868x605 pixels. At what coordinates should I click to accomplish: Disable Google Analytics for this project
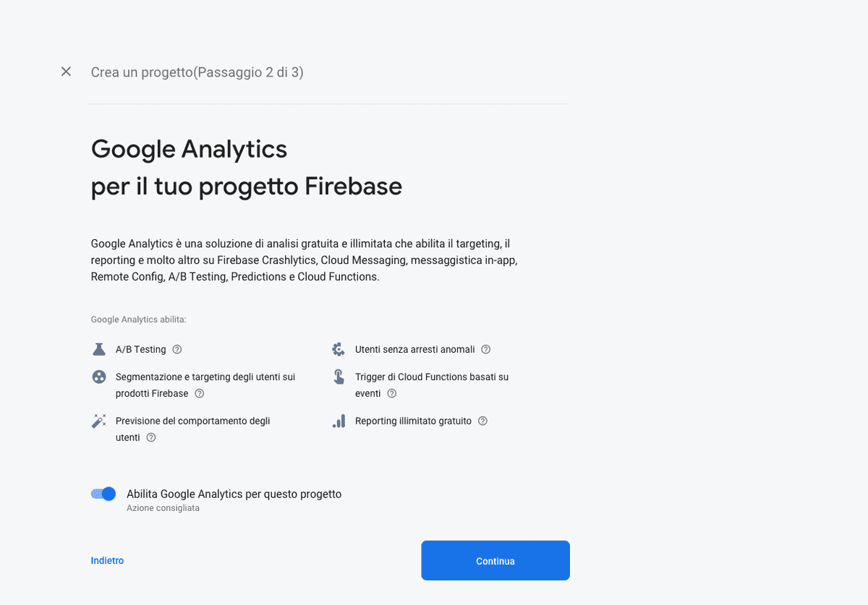103,494
